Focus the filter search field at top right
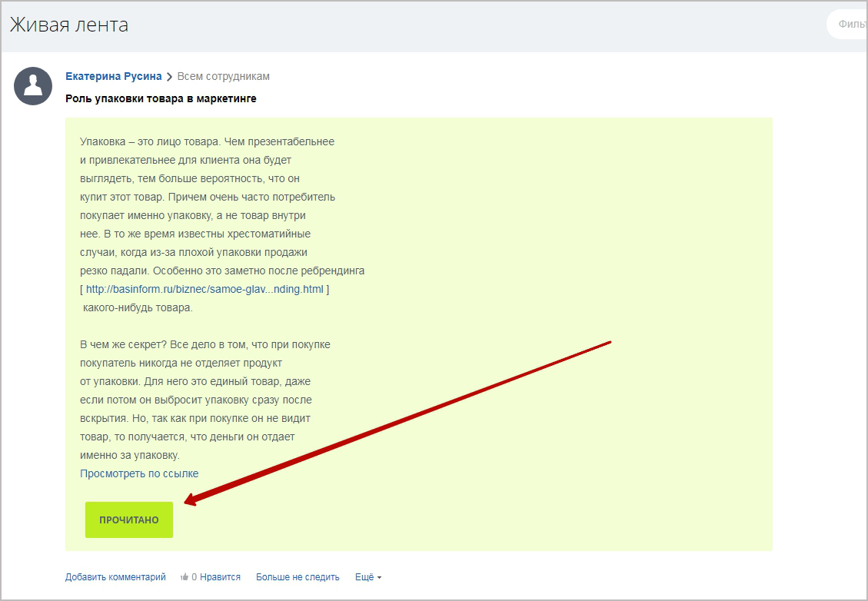The image size is (868, 601). pyautogui.click(x=850, y=25)
